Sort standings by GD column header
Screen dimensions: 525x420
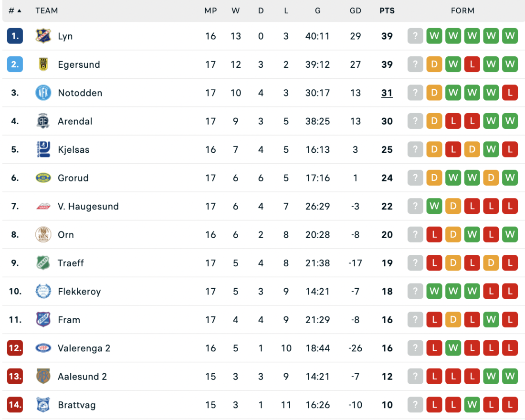[356, 10]
